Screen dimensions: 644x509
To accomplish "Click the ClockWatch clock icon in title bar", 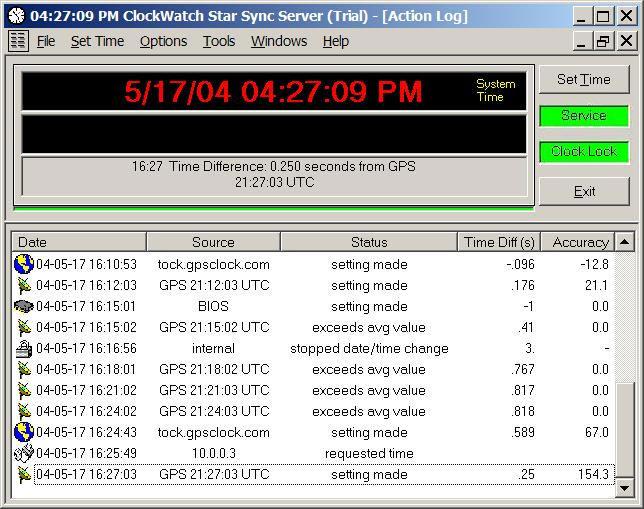I will pos(17,16).
